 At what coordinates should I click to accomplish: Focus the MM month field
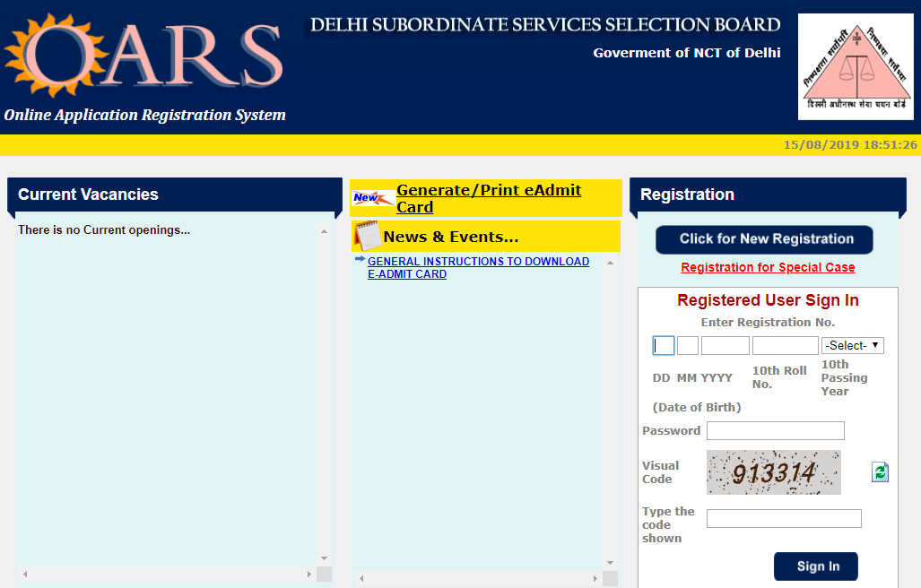(688, 345)
